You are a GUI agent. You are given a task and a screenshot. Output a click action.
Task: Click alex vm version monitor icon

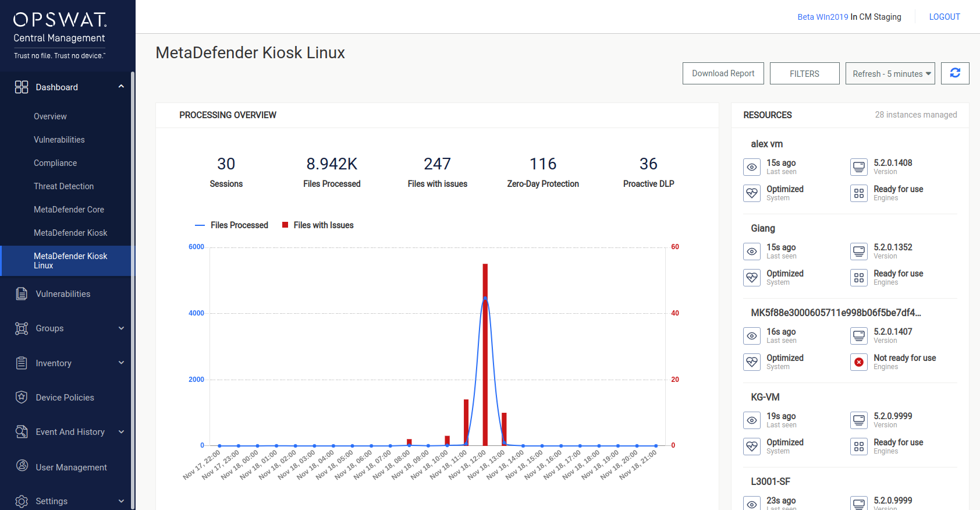point(859,167)
